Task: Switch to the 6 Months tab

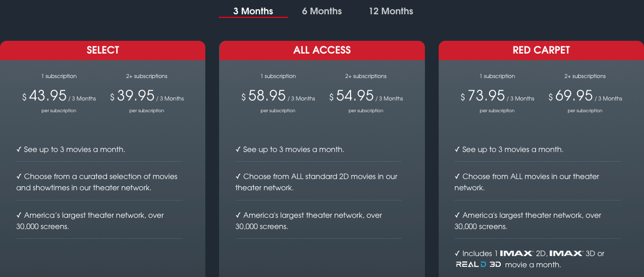Action: pyautogui.click(x=321, y=11)
